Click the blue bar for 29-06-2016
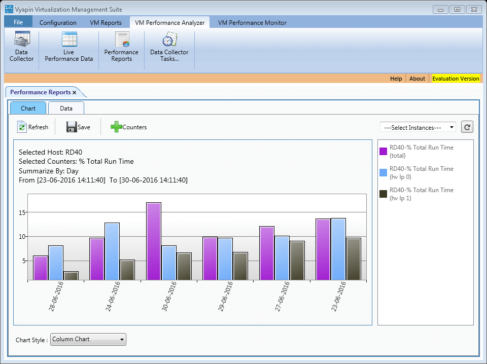Image resolution: width=487 pixels, height=364 pixels. [x=225, y=259]
